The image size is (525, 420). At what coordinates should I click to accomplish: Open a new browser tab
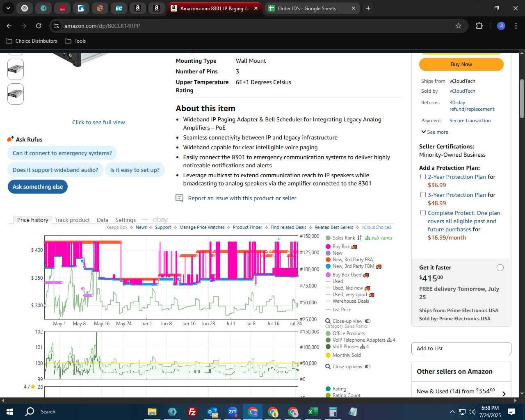point(368,8)
